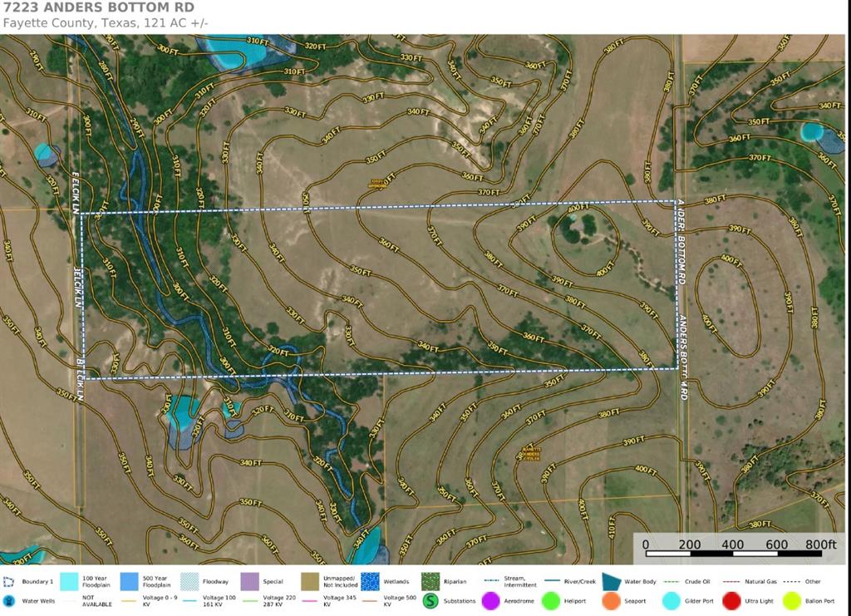Image resolution: width=851 pixels, height=616 pixels.
Task: Click the Wetlands pattern swatch
Action: pos(371,581)
